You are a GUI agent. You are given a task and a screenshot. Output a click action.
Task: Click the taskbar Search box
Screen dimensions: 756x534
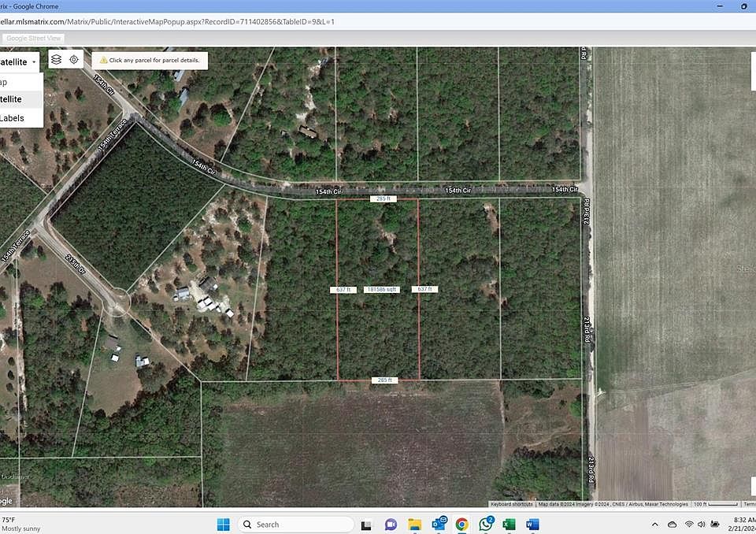coord(296,525)
